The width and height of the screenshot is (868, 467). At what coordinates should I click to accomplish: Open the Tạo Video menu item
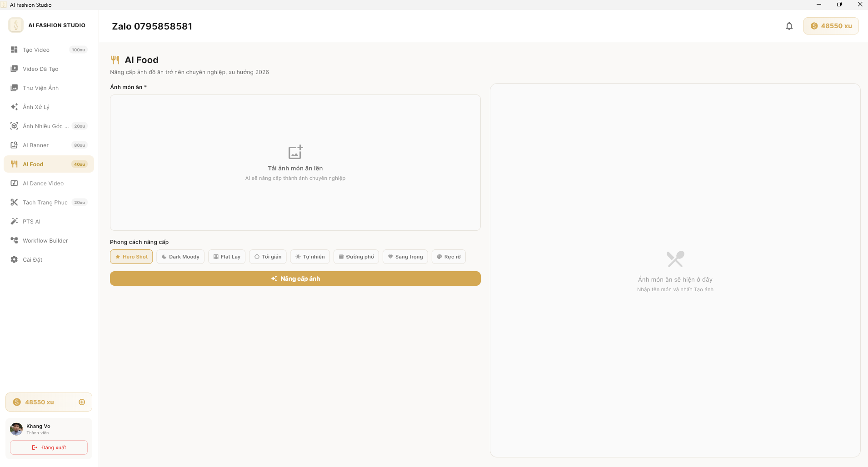click(36, 50)
